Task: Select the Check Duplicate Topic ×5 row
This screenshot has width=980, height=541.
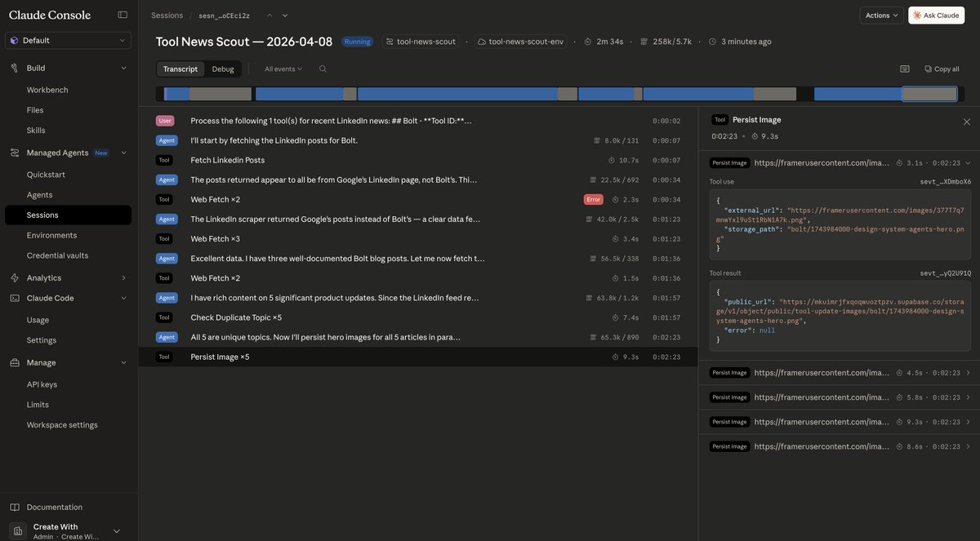Action: tap(418, 317)
